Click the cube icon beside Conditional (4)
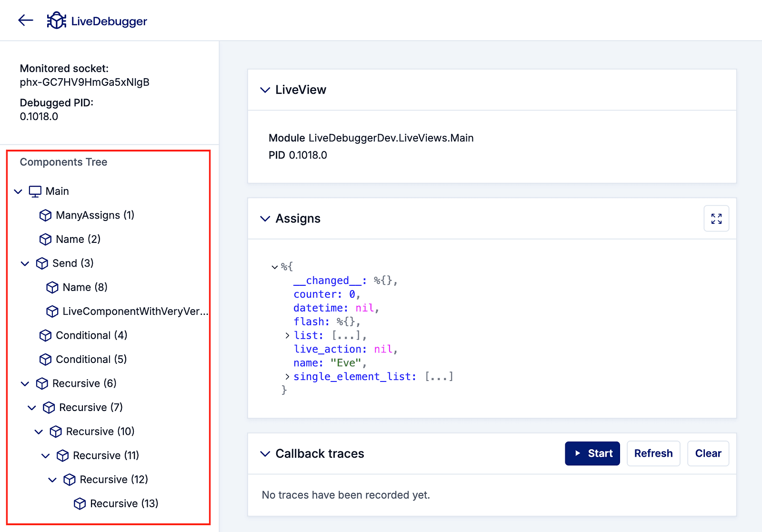This screenshot has height=532, width=762. (x=45, y=335)
